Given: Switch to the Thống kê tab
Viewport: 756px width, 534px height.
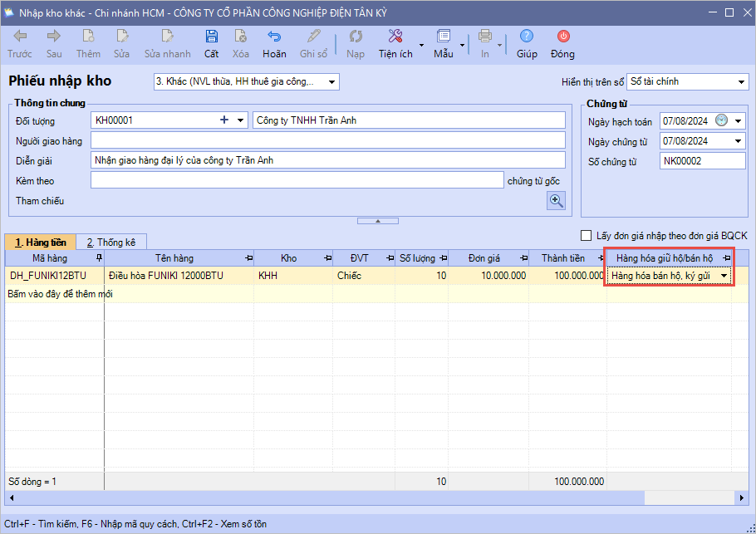Looking at the screenshot, I should click(x=111, y=243).
